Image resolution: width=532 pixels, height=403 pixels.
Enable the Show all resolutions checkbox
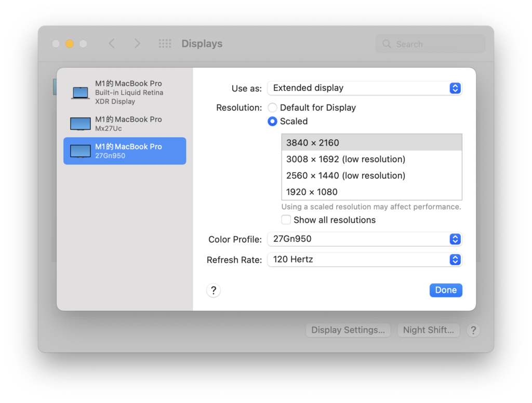tap(286, 219)
